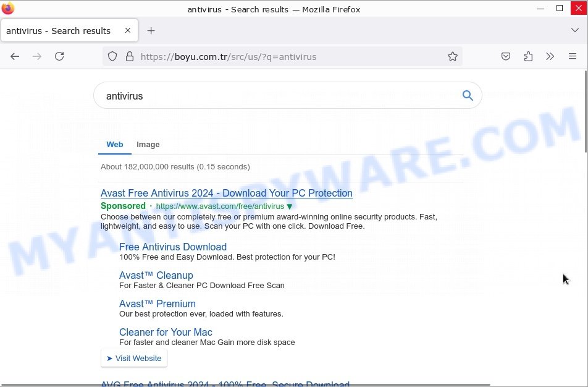Open Firefox application hamburger menu

(x=572, y=57)
